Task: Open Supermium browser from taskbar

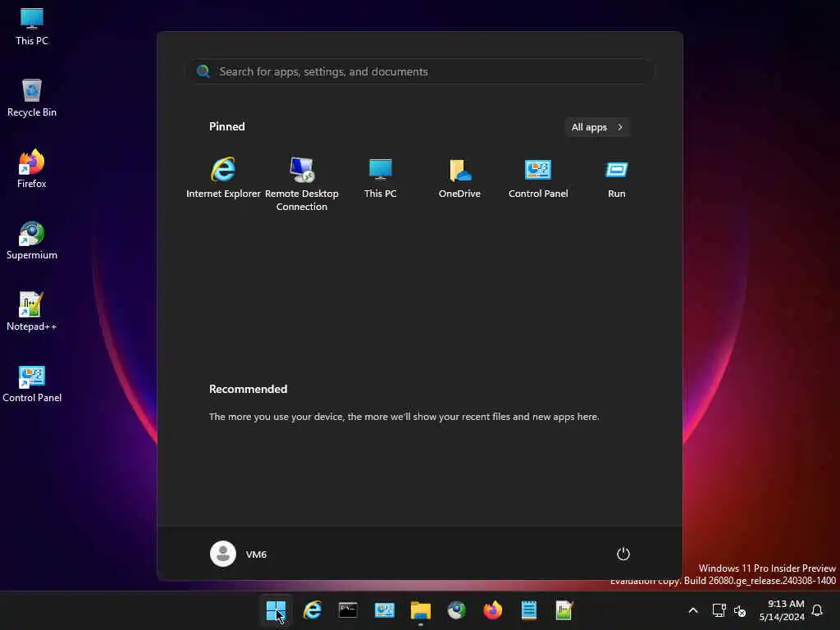Action: pos(456,609)
